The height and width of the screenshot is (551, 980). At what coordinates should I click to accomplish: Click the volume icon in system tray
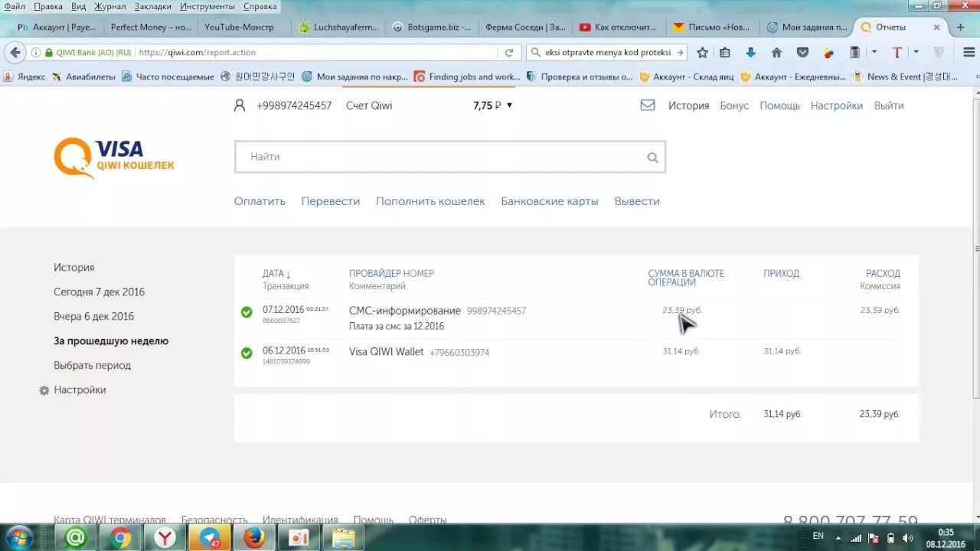click(x=907, y=538)
